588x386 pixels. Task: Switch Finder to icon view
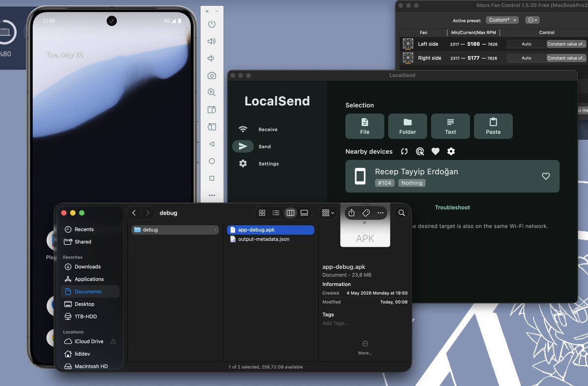[262, 213]
